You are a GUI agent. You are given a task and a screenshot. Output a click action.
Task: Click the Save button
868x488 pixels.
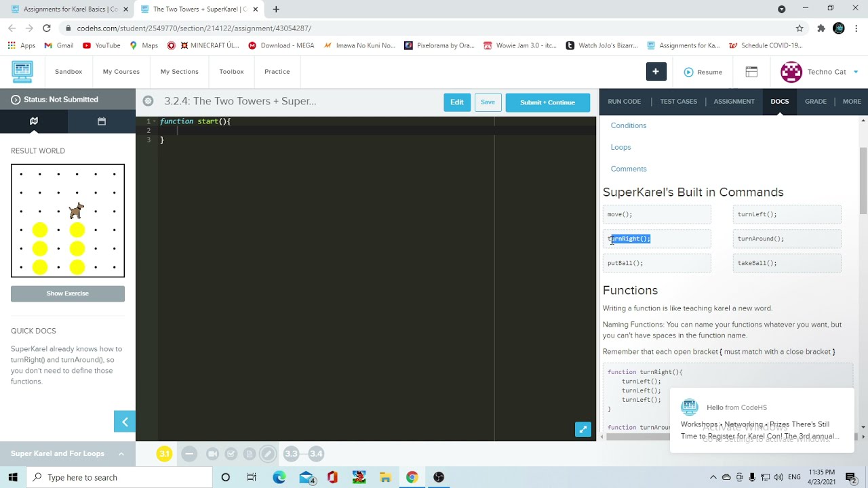point(488,102)
